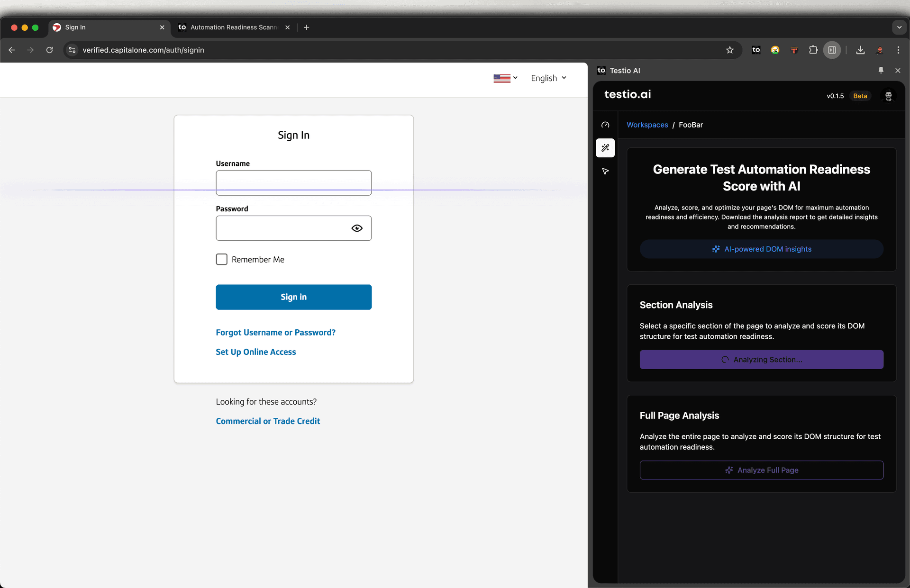Click Analyze Full Page button
Image resolution: width=910 pixels, height=588 pixels.
click(761, 470)
